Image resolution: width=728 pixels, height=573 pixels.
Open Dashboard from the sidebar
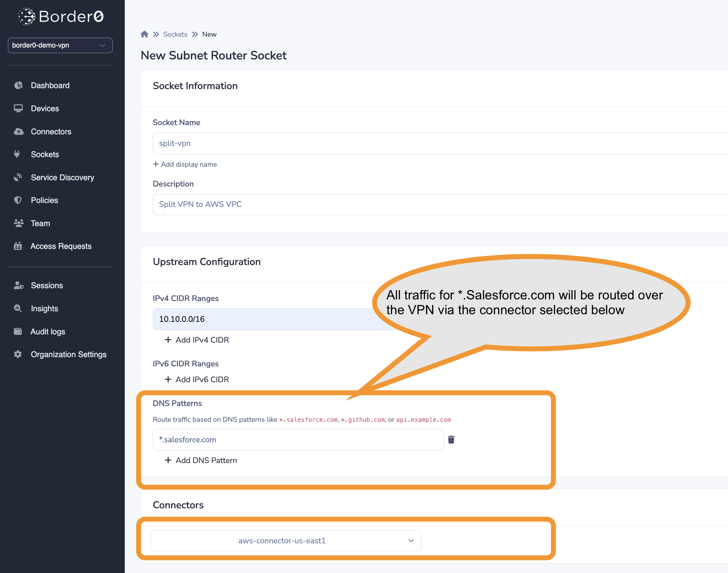pos(50,85)
